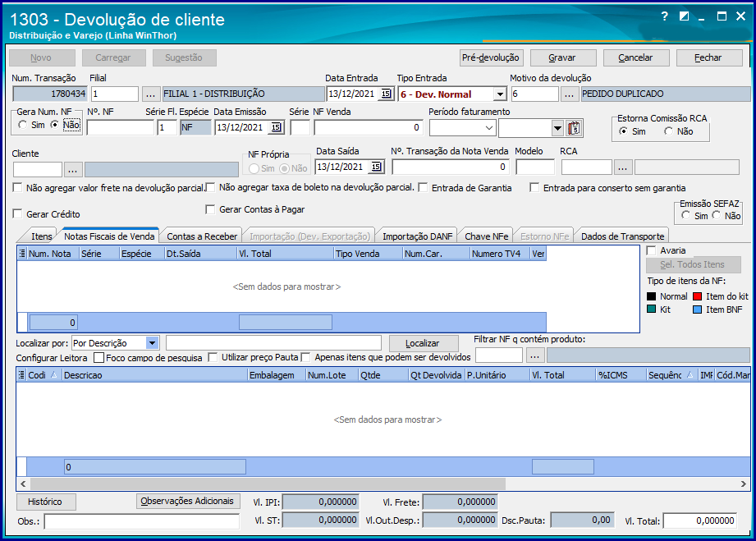The height and width of the screenshot is (541, 756).
Task: Open the Chave NFe tab
Action: (487, 236)
